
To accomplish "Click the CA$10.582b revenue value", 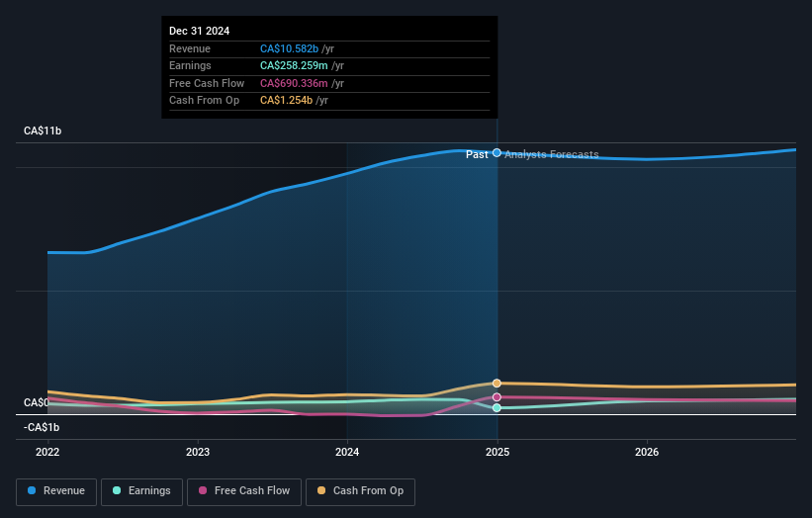I will point(289,48).
